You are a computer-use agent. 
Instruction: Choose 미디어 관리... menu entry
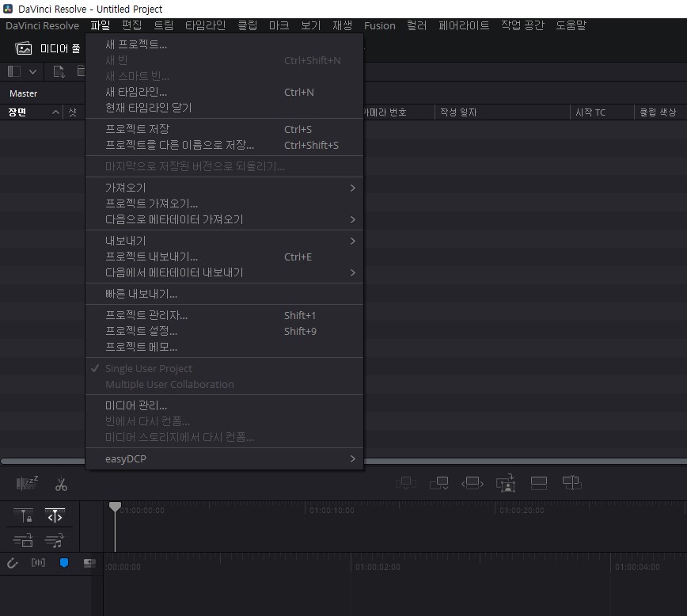pyautogui.click(x=224, y=405)
